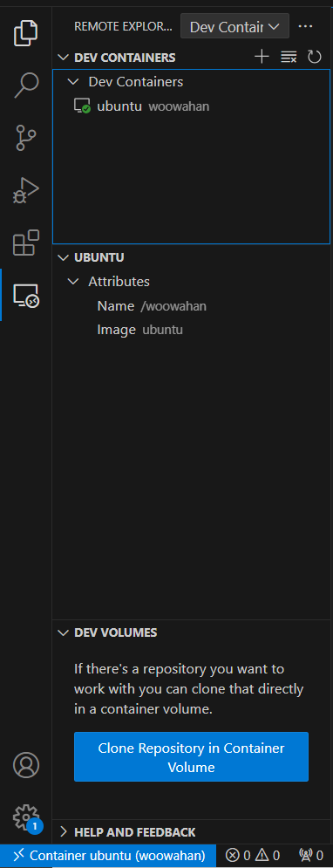Open the Manage gear icon
The width and height of the screenshot is (333, 868).
[x=26, y=817]
